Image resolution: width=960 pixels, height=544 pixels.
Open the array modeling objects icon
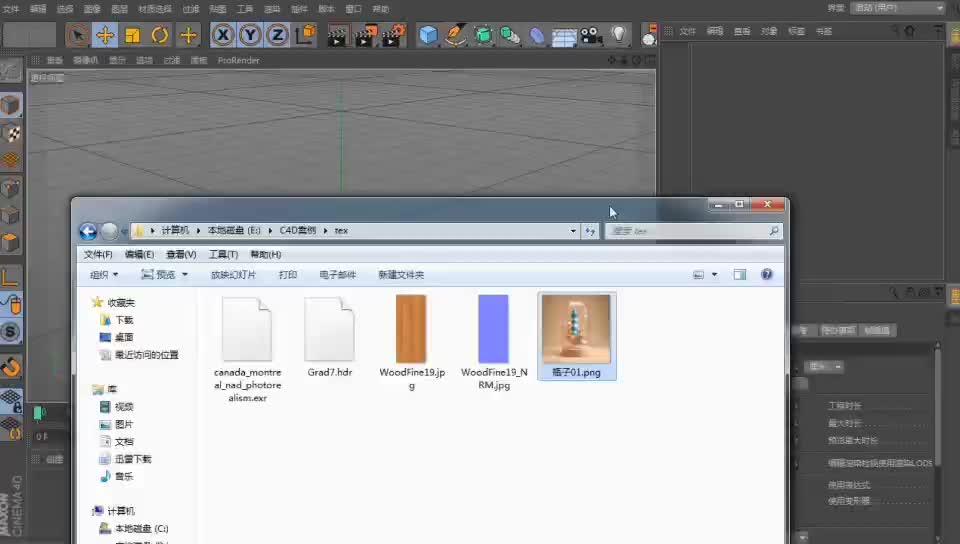click(x=509, y=35)
